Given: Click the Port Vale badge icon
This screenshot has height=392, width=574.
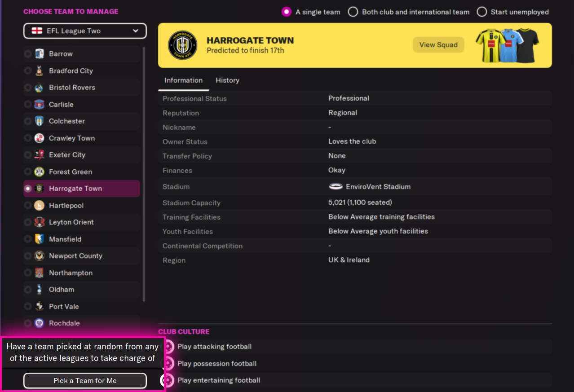Looking at the screenshot, I should pos(40,306).
